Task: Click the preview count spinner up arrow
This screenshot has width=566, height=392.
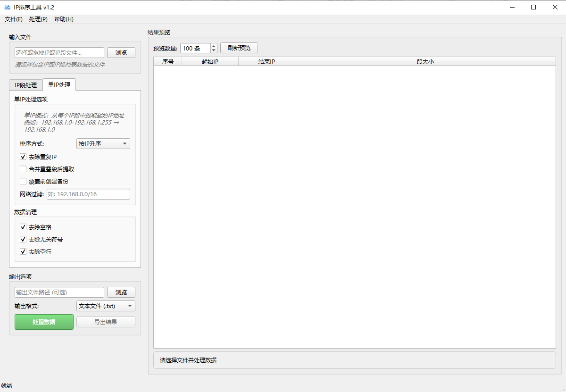Action: [x=214, y=46]
